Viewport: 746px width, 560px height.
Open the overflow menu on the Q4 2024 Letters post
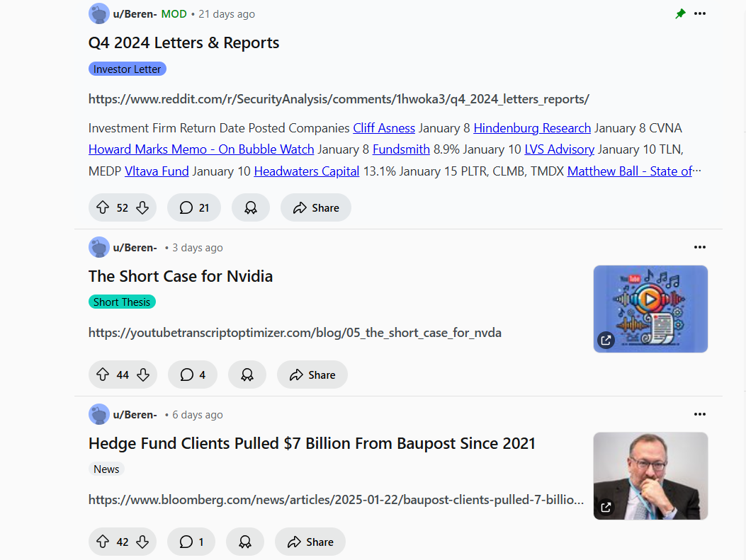(700, 13)
